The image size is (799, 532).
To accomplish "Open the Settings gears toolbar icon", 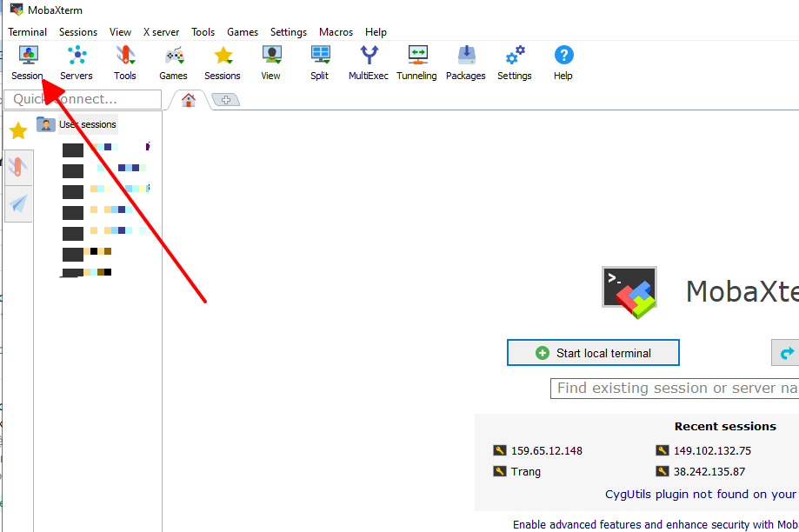I will click(x=515, y=63).
